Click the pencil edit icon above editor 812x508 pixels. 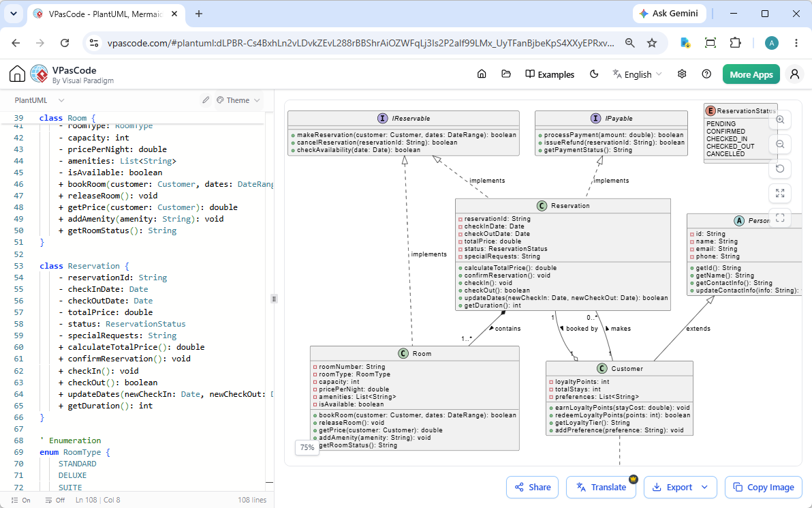(206, 100)
